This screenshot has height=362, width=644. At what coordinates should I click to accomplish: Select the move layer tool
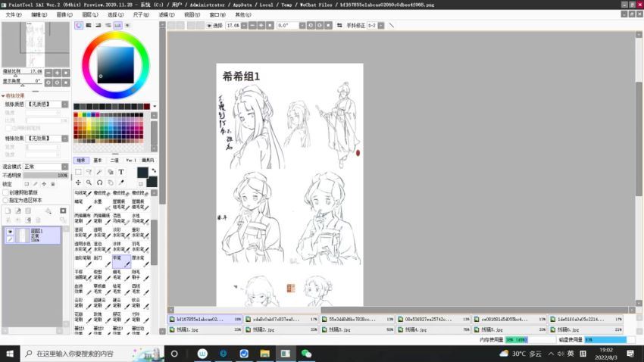click(x=78, y=183)
